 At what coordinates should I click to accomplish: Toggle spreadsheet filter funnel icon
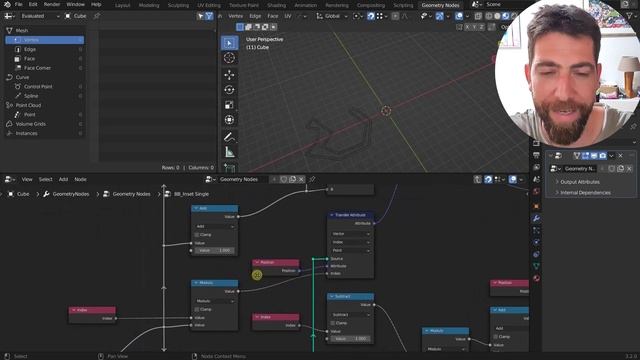coord(209,16)
